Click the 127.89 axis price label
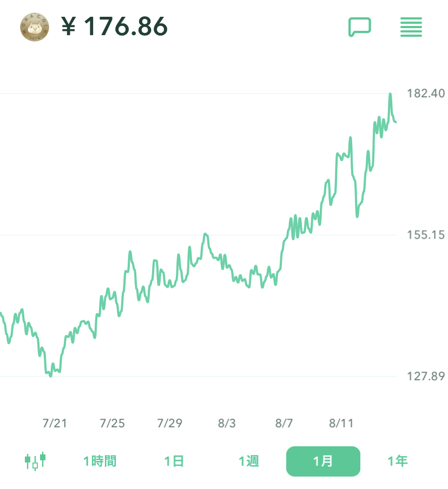This screenshot has height=489, width=448. 426,376
